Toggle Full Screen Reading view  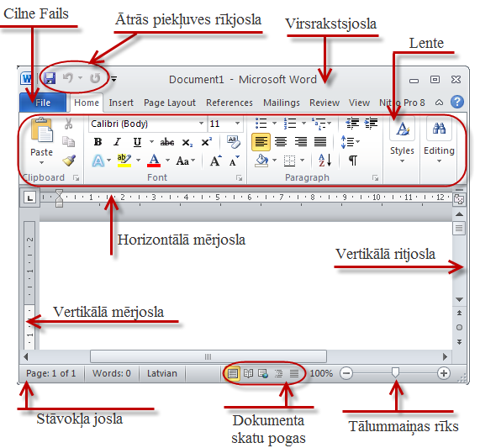tap(248, 373)
